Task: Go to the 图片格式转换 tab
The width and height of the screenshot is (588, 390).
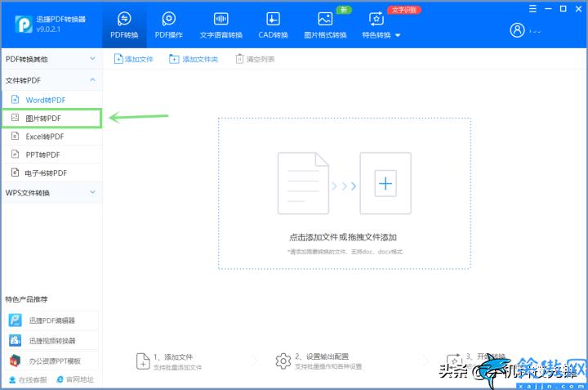Action: (325, 25)
